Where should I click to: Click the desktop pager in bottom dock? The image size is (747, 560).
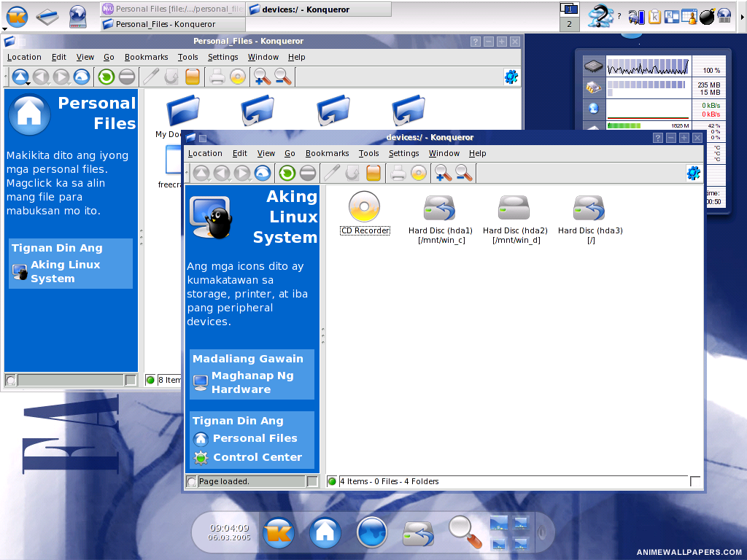point(509,532)
